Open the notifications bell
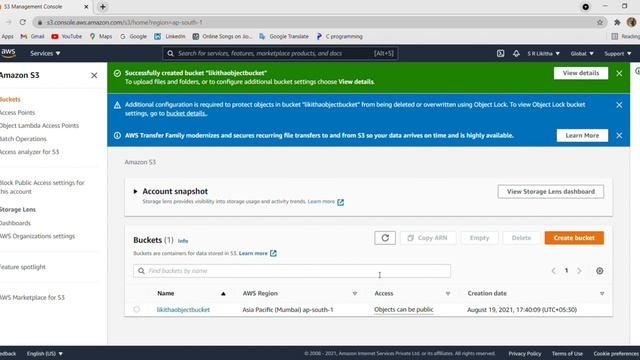Viewport: 640px width, 360px height. [516, 53]
